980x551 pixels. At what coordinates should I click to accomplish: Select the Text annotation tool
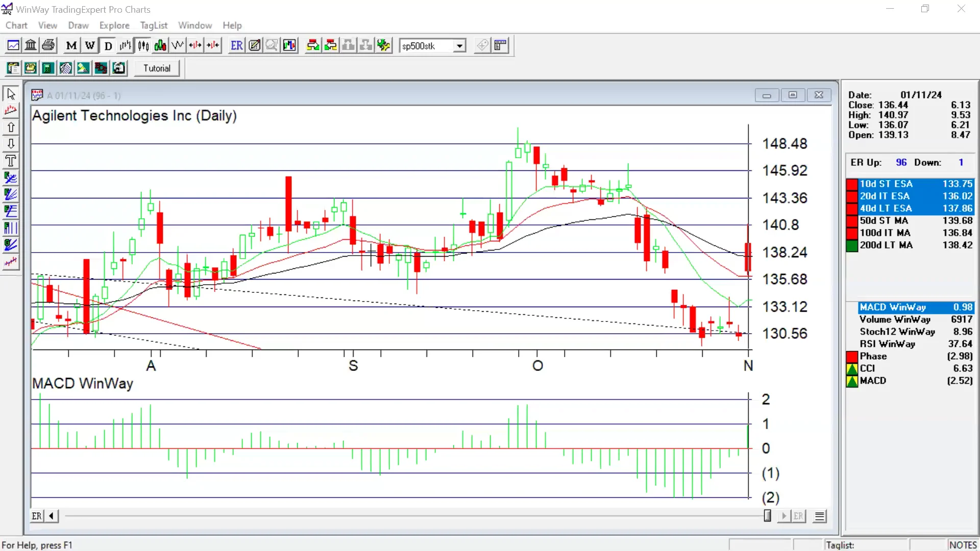click(x=10, y=161)
